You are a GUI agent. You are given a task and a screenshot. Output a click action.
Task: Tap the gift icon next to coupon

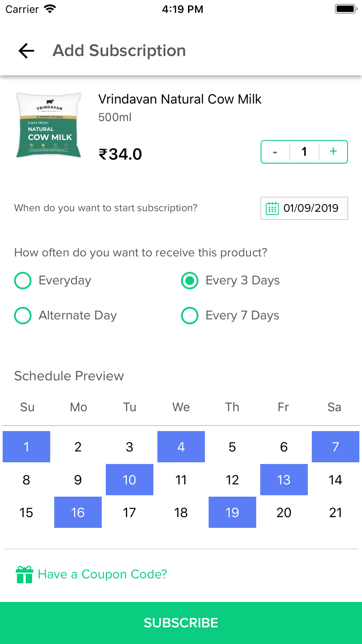(x=25, y=574)
